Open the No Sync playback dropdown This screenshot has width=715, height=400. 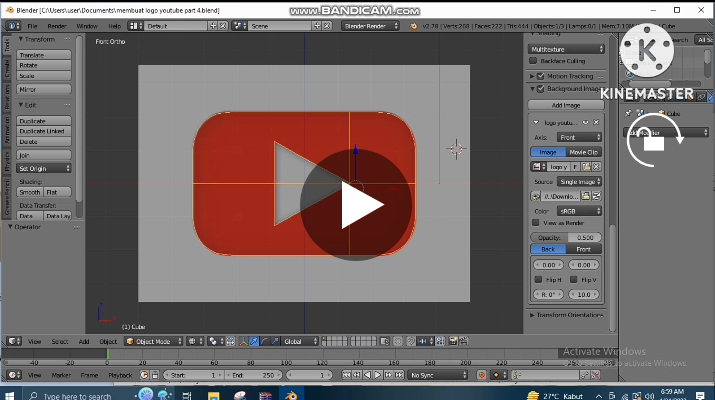(x=437, y=375)
